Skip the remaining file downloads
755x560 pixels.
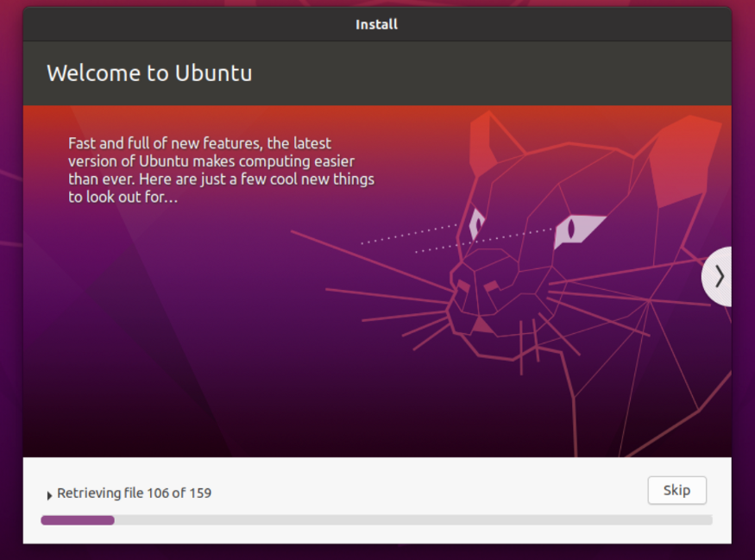pos(676,490)
